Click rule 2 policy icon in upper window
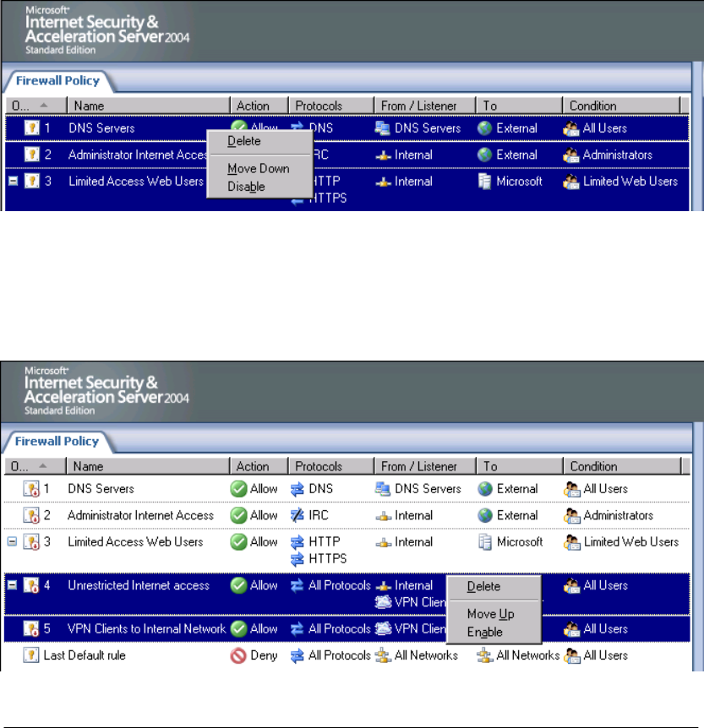704x728 pixels. tap(31, 155)
